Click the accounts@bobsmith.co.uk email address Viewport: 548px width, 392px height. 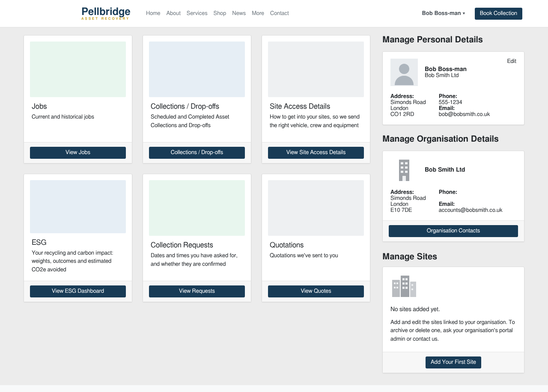[471, 210]
